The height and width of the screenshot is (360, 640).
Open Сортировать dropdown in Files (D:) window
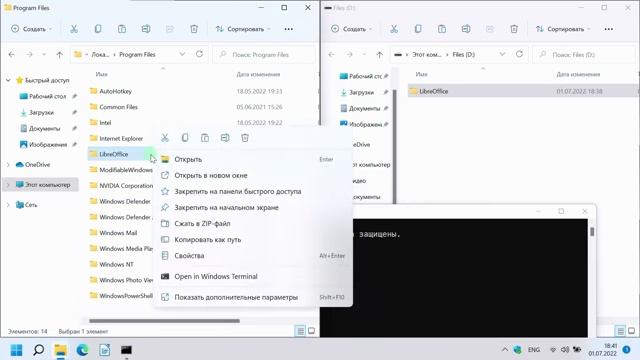563,29
